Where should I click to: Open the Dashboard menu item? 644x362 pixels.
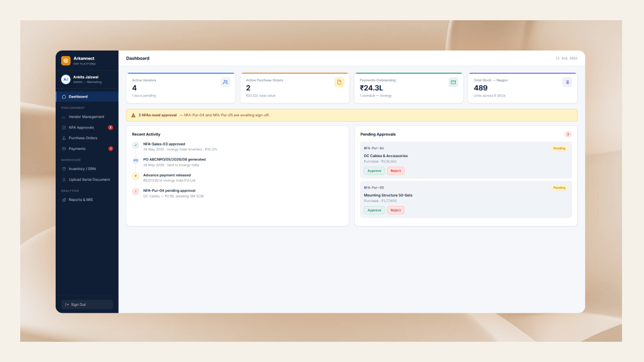click(x=87, y=97)
